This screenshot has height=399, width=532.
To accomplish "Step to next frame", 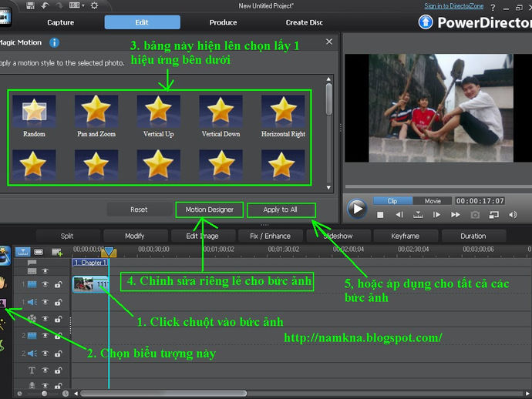I will tap(436, 215).
